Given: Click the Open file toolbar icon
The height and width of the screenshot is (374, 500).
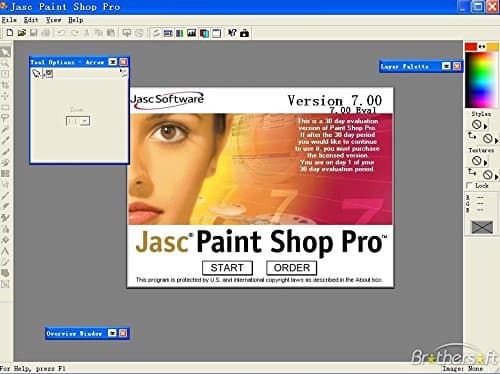Looking at the screenshot, I should tap(22, 33).
